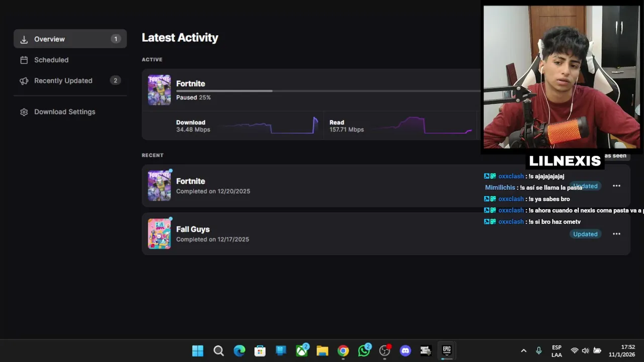Viewport: 644px width, 362px height.
Task: Open WhatsApp from taskbar
Action: (x=364, y=350)
